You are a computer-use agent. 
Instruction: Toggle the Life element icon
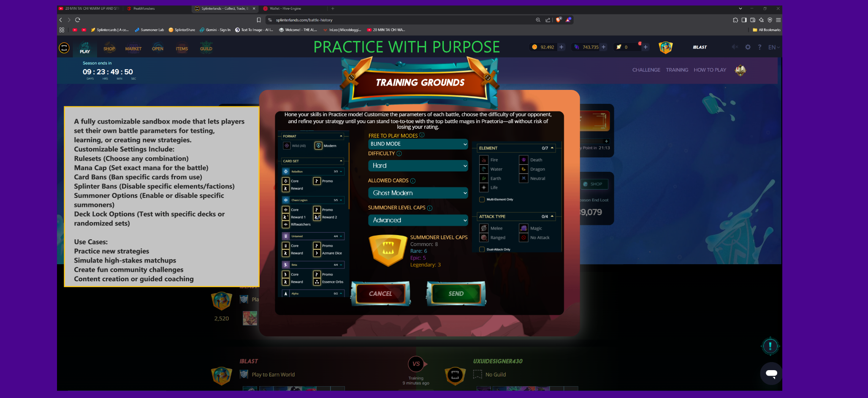point(484,187)
